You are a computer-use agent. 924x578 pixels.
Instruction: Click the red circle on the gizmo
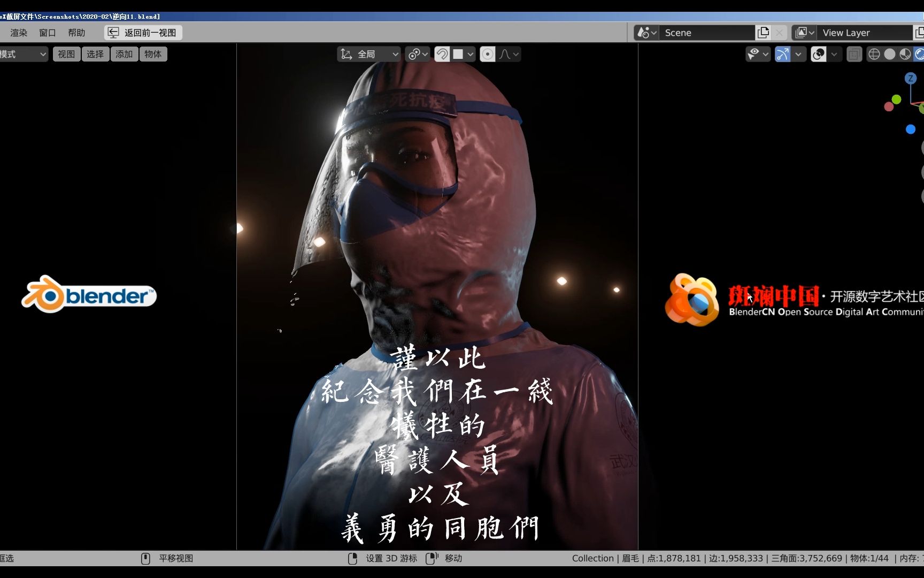pyautogui.click(x=889, y=107)
